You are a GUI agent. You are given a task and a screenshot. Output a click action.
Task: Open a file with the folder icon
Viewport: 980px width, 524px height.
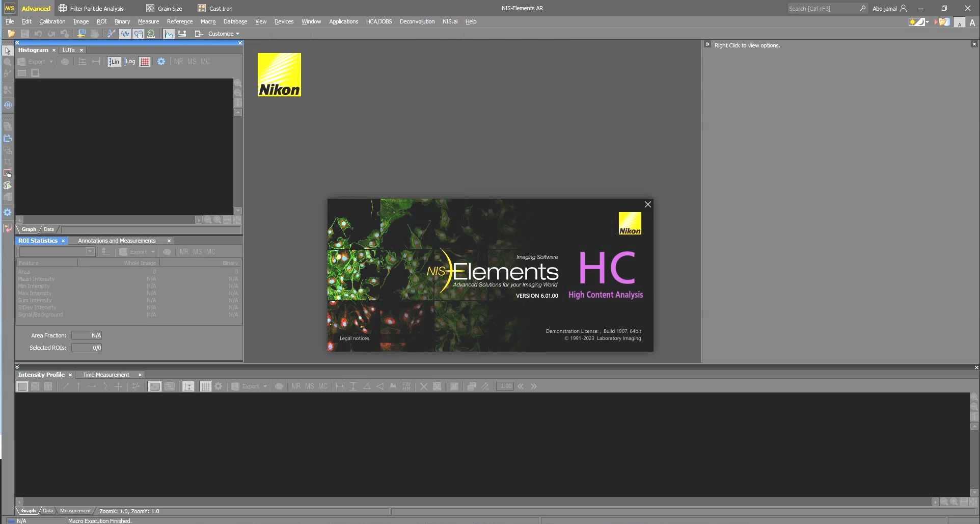11,34
